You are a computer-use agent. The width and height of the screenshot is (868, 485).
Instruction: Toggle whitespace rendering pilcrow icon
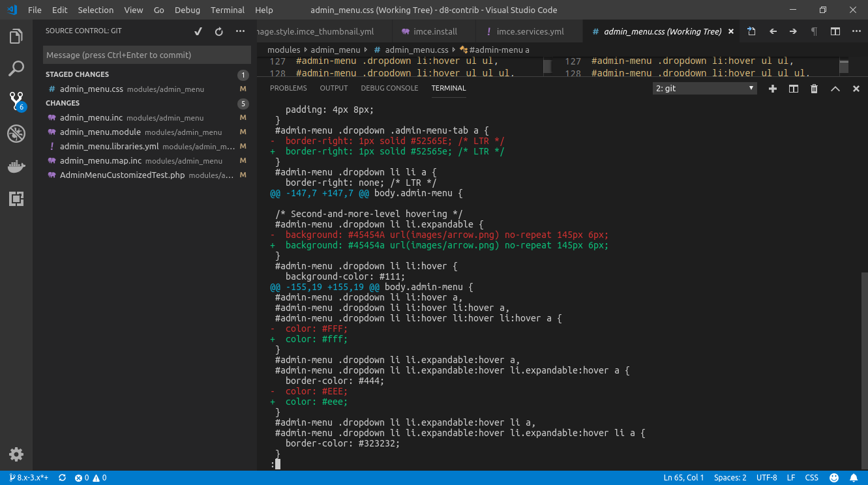coord(814,31)
